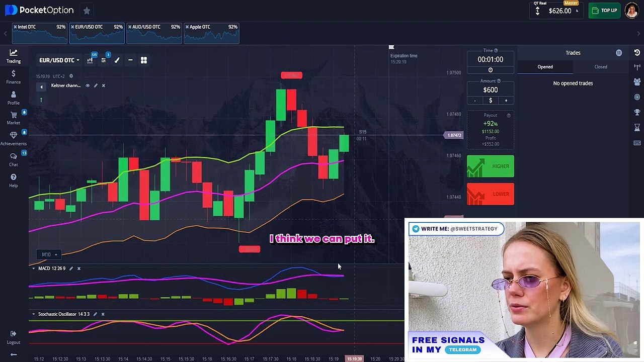Edit the Keltner channel indicator

pos(96,85)
